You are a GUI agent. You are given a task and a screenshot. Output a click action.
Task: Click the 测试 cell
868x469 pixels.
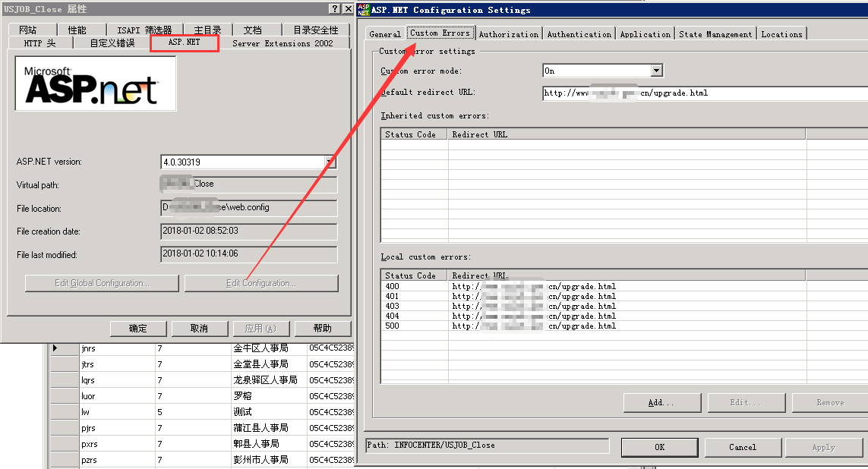[269, 412]
